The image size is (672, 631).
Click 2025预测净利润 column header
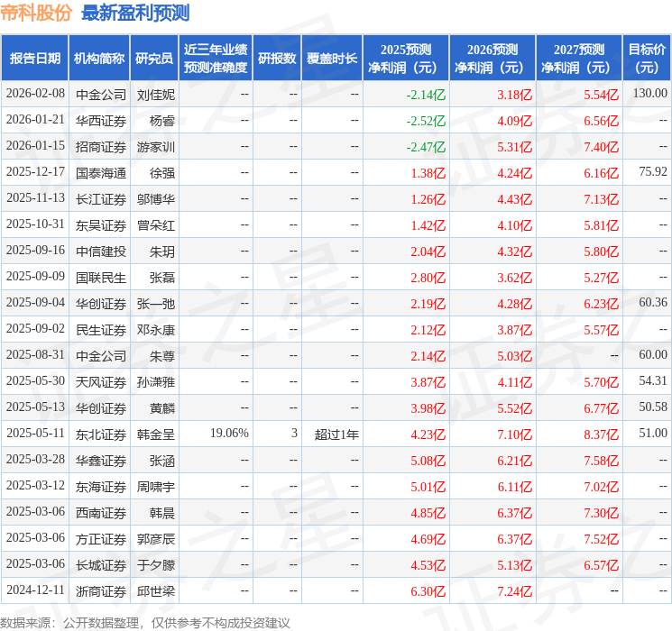pyautogui.click(x=405, y=58)
